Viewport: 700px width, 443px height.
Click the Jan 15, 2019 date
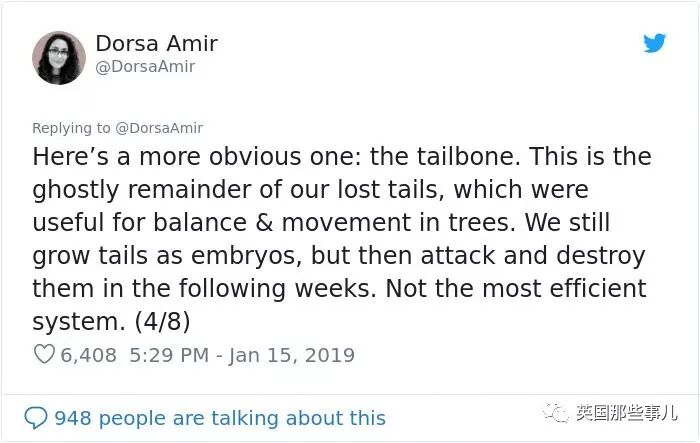[x=292, y=356]
